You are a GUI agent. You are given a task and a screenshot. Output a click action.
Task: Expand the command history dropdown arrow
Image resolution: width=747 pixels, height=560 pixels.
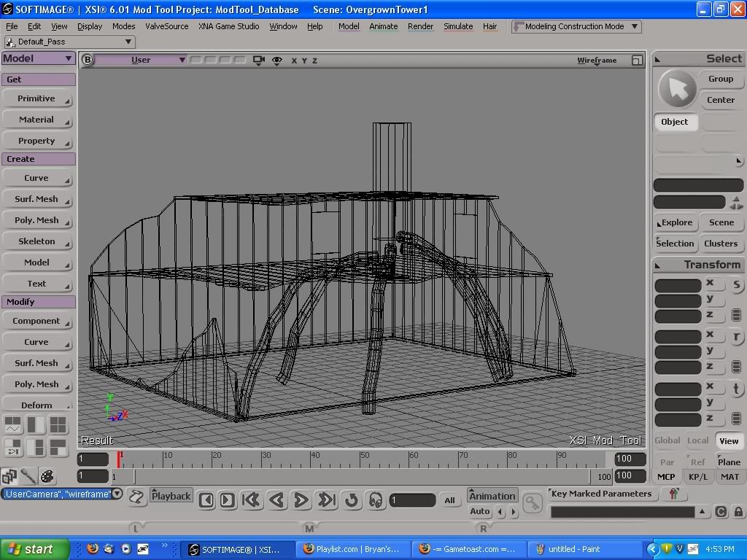click(x=117, y=494)
